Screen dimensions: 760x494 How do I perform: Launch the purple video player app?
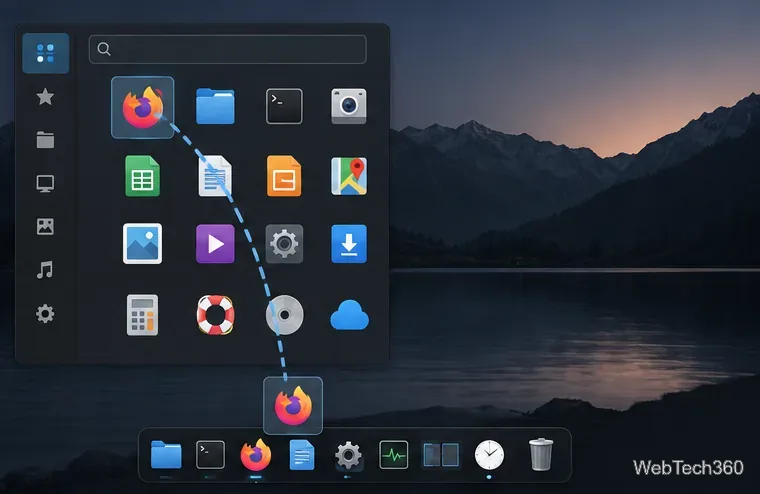tap(215, 244)
